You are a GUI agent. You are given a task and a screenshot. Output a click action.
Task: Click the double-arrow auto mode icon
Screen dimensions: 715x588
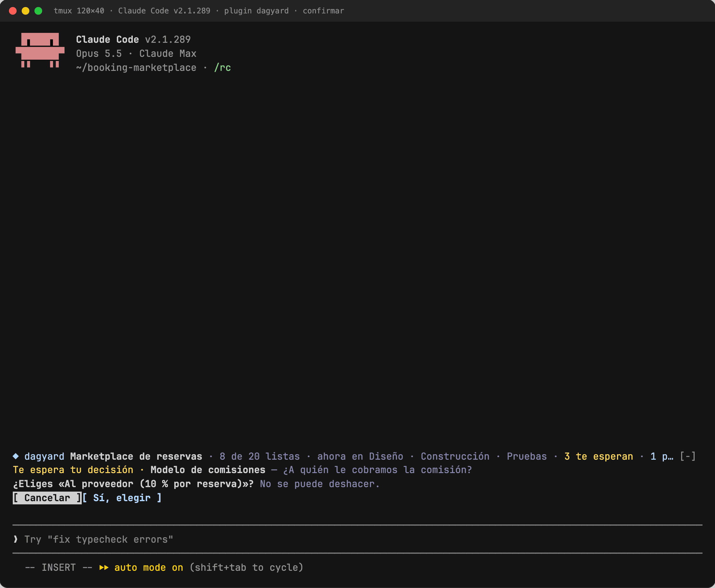(x=104, y=567)
